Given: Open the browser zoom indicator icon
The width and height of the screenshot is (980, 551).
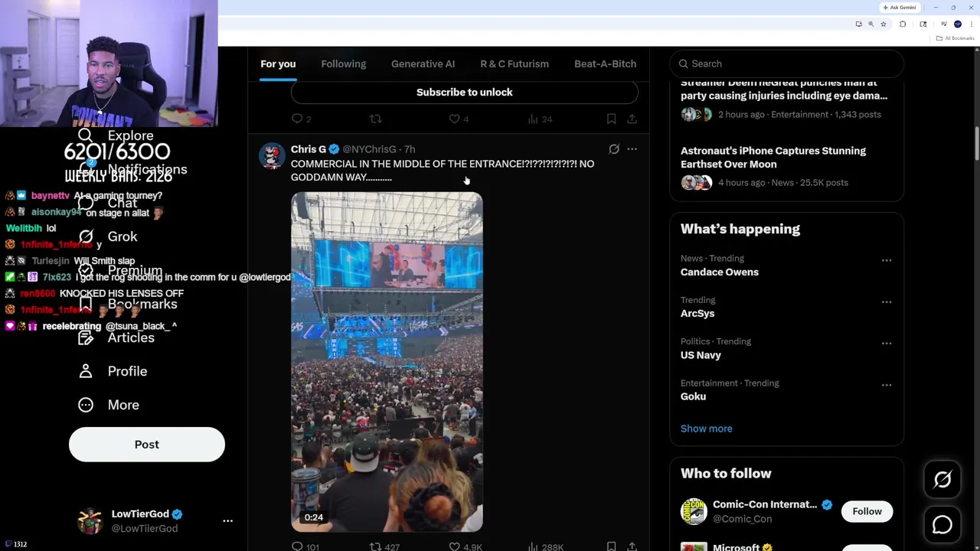Looking at the screenshot, I should 871,24.
